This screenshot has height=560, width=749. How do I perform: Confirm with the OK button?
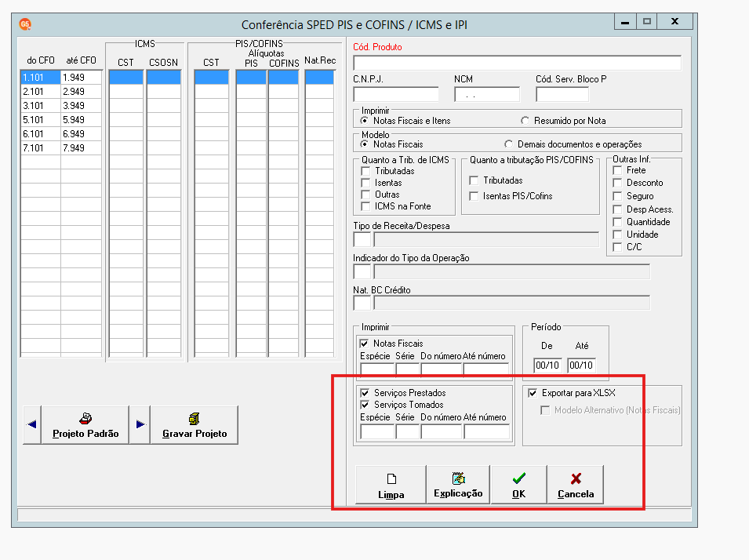tap(518, 485)
